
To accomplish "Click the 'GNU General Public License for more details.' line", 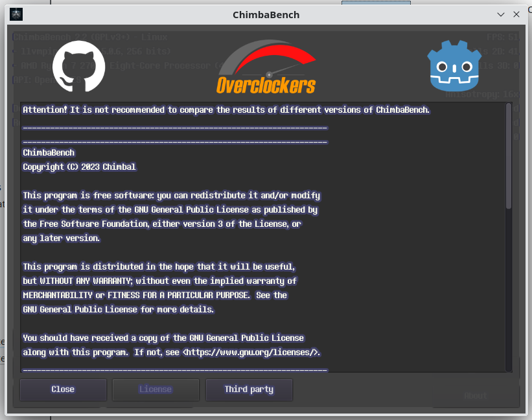I will click(x=119, y=309).
